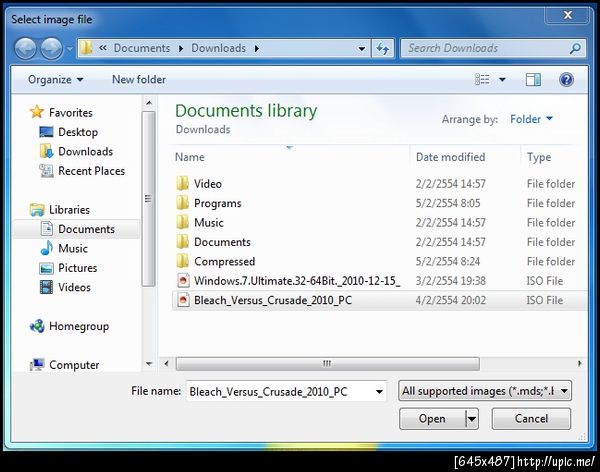The image size is (600, 472).
Task: Click the Videos library filmstrip icon
Action: pos(47,287)
